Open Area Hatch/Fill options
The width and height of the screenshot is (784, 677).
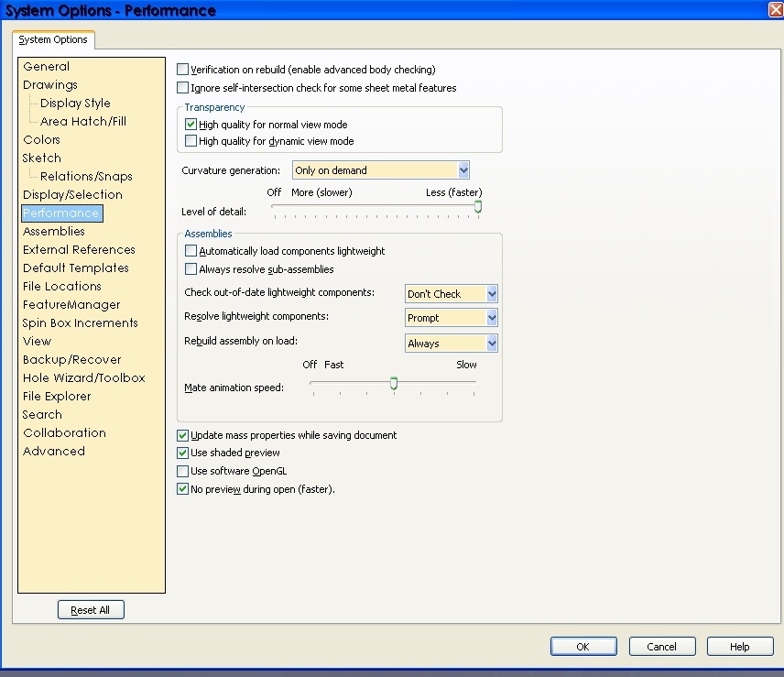coord(83,122)
